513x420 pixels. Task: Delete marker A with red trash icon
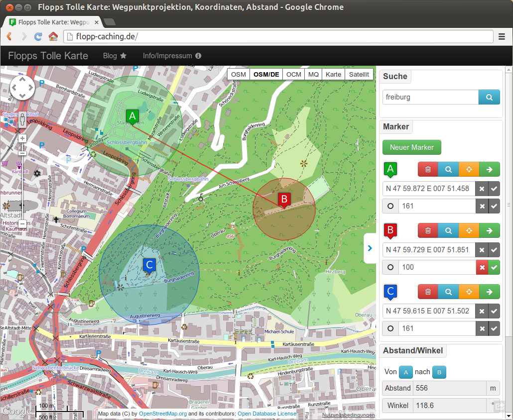pos(428,169)
